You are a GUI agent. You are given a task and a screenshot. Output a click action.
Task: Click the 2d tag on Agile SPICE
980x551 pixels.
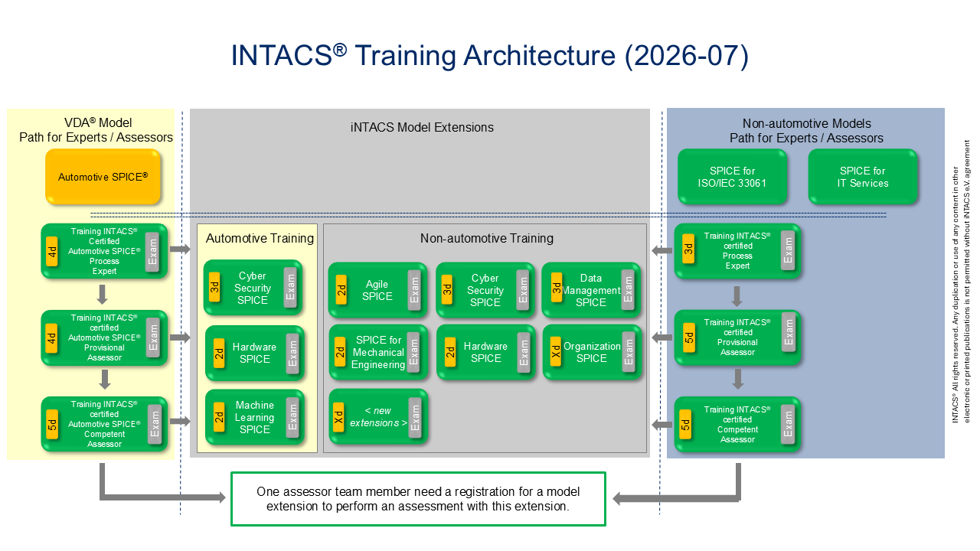(340, 290)
